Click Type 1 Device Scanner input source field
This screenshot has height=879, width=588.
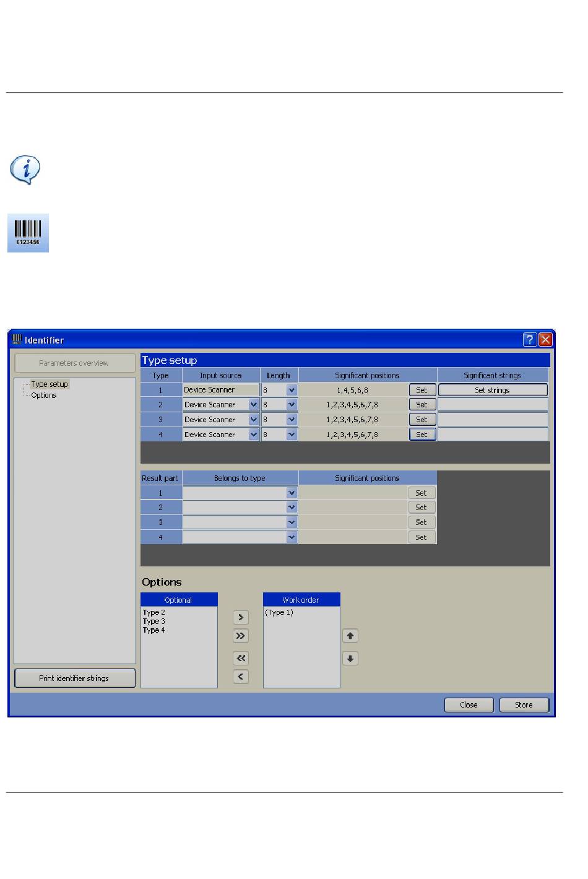click(x=221, y=390)
